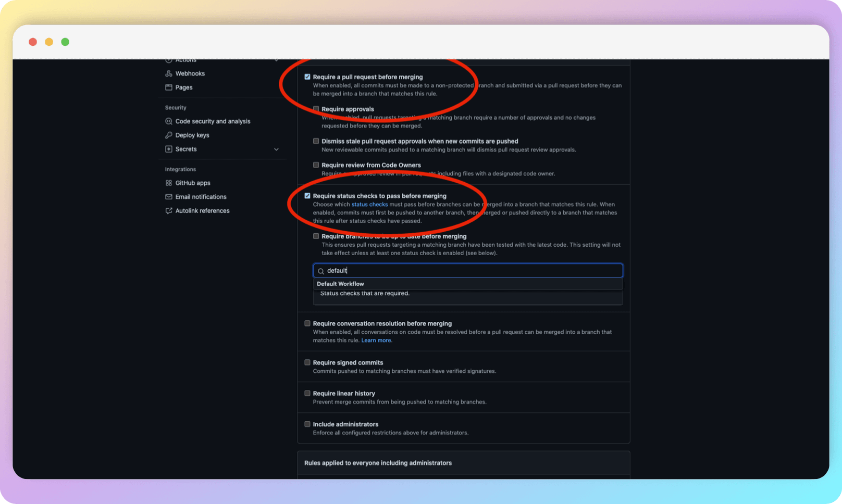Select the Secrets key icon
The width and height of the screenshot is (842, 504).
coord(169,149)
